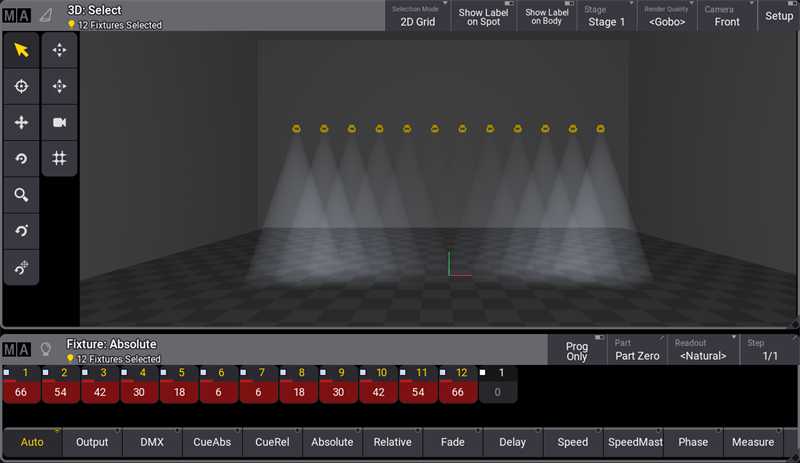This screenshot has height=463, width=800.
Task: Select the Fade layer tab
Action: tap(452, 442)
